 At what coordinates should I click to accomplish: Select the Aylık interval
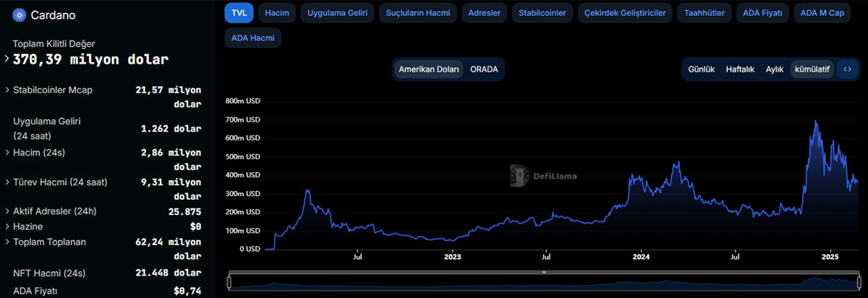point(775,69)
